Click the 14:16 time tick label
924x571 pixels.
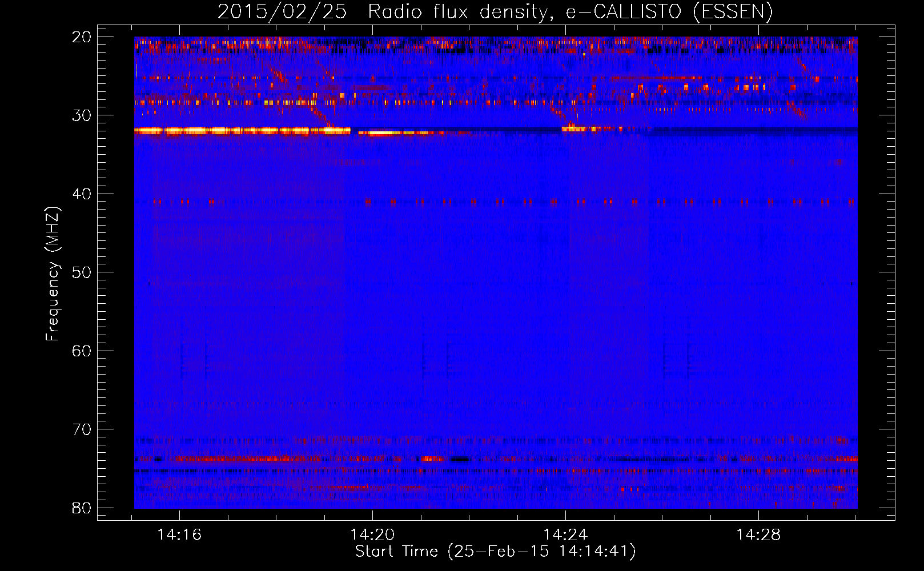[x=180, y=535]
